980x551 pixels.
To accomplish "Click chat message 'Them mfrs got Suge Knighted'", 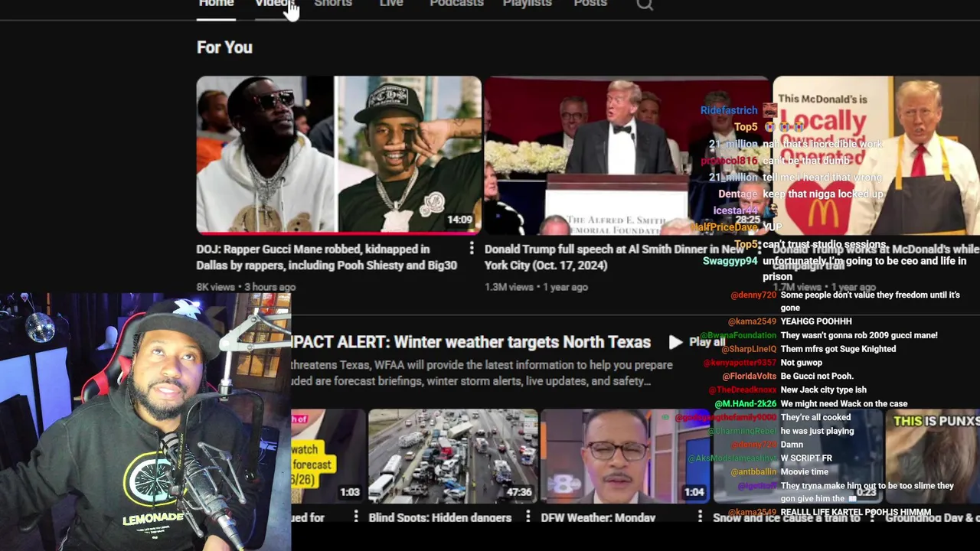I will (x=838, y=349).
